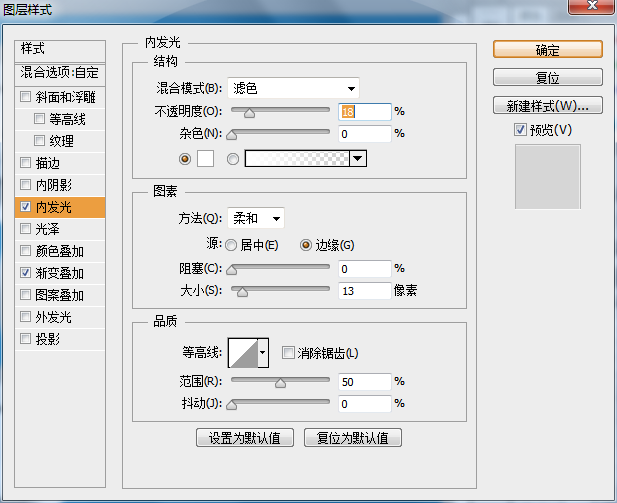This screenshot has width=617, height=503.
Task: Enable 图案叠加 checkbox
Action: pos(26,295)
